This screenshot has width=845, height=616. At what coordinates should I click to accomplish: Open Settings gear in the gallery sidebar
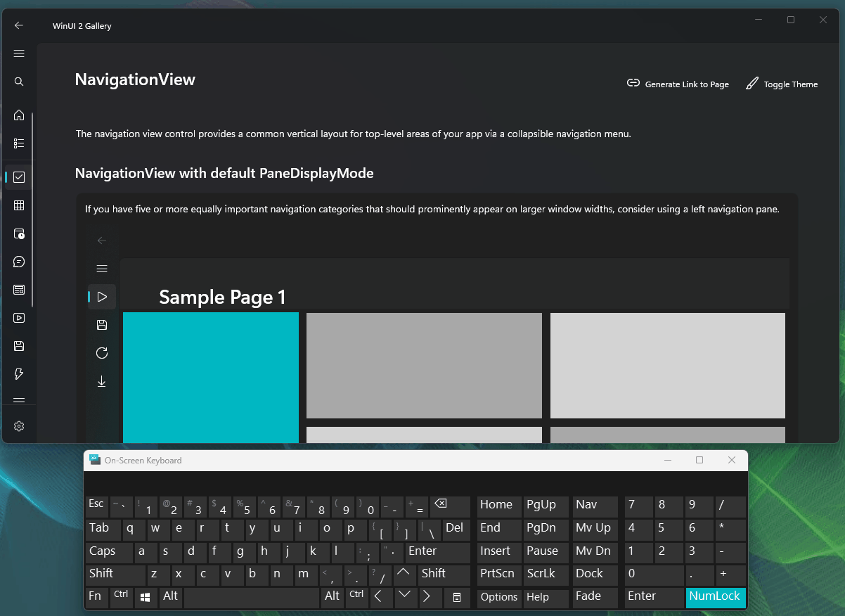coord(19,426)
